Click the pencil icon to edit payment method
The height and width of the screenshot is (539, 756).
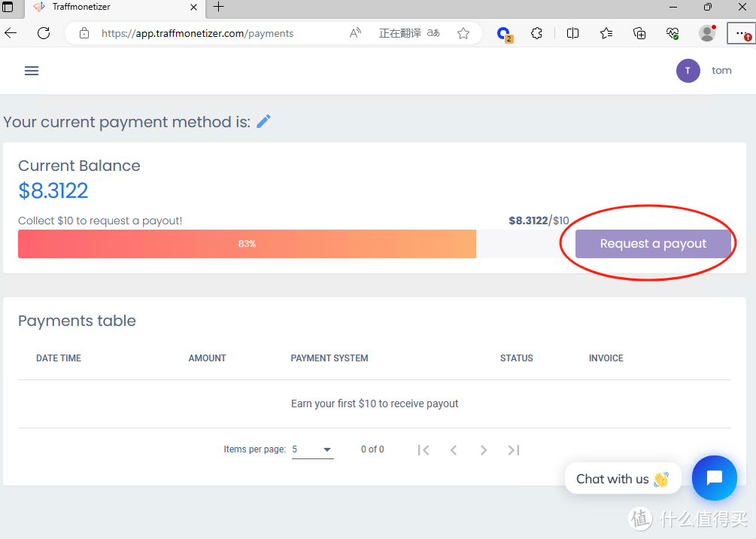coord(263,122)
